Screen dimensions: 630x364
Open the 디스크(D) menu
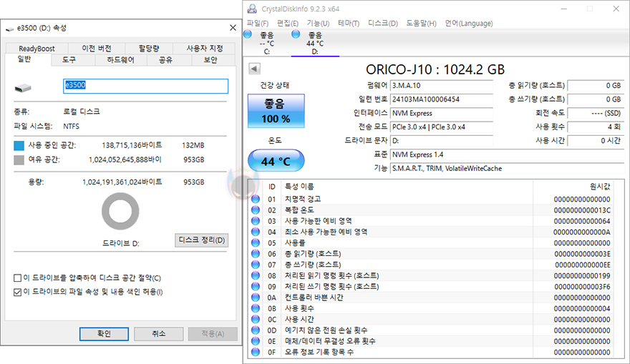tap(383, 24)
